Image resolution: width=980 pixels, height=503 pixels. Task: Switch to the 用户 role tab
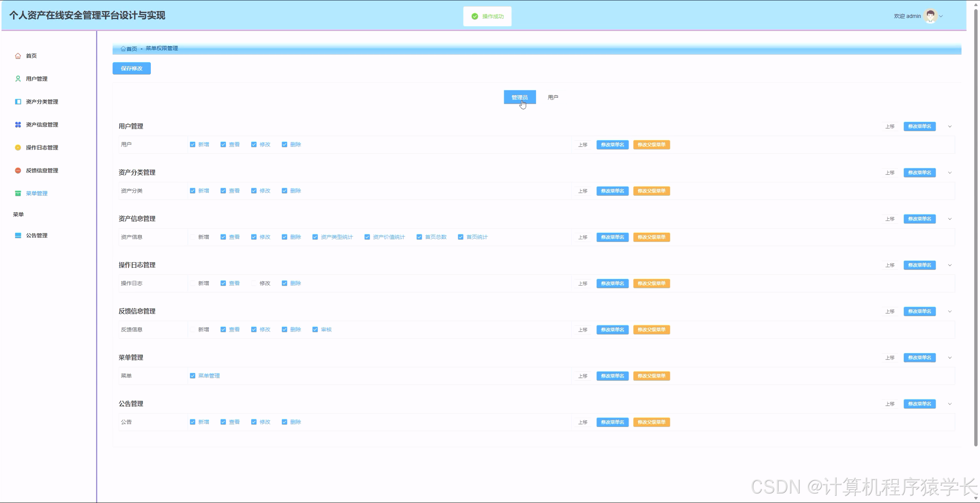tap(553, 97)
